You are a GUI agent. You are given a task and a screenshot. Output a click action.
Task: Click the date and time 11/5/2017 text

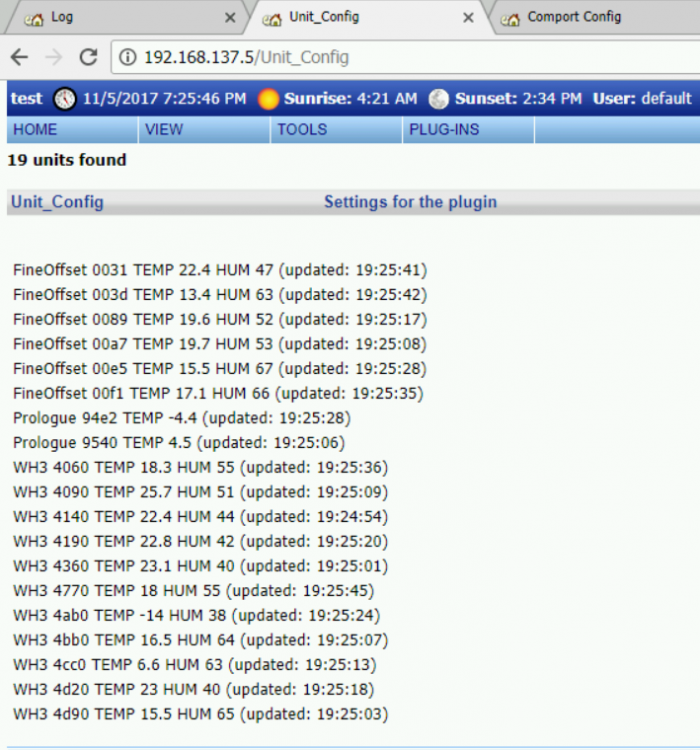point(165,99)
